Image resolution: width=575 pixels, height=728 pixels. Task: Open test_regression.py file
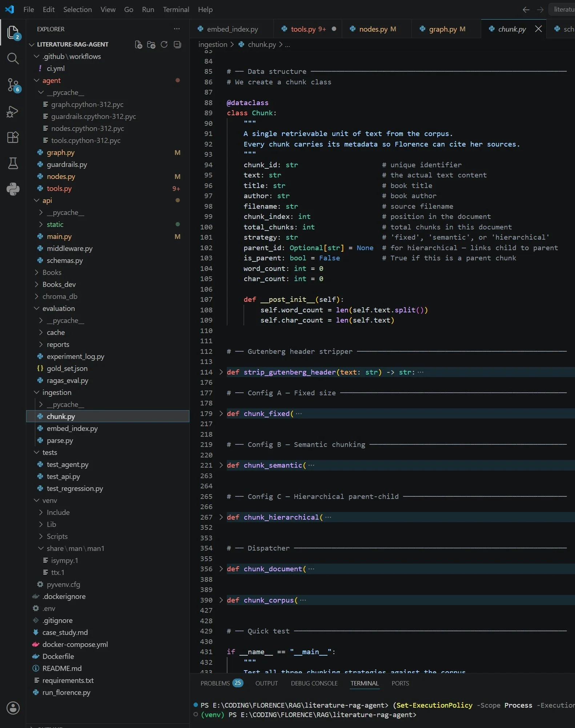click(x=108, y=488)
